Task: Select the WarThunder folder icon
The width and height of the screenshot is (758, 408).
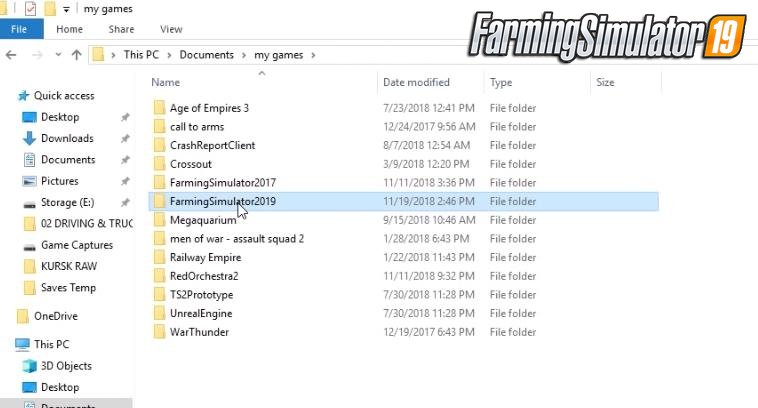Action: click(160, 332)
